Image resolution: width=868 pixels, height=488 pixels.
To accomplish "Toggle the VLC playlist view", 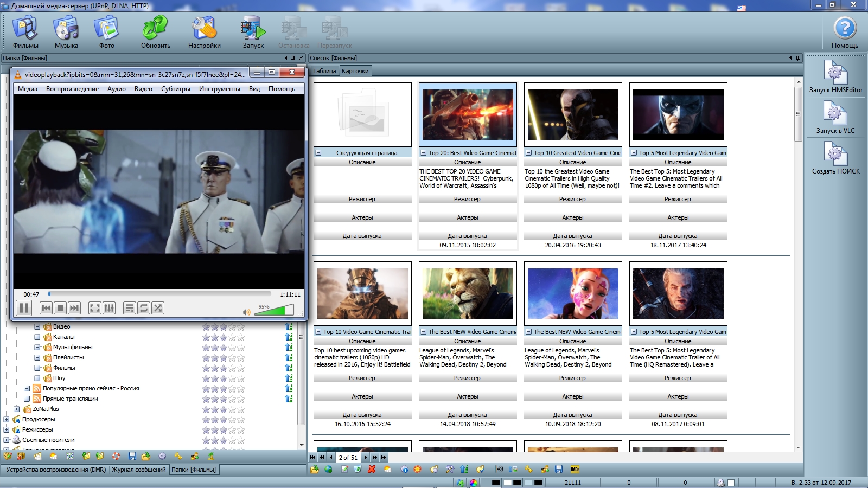I will tap(130, 308).
